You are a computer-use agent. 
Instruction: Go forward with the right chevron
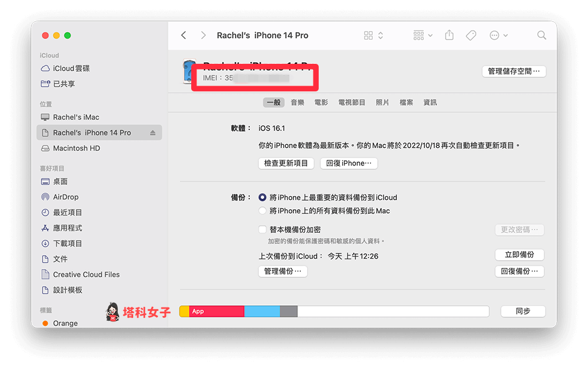point(203,35)
